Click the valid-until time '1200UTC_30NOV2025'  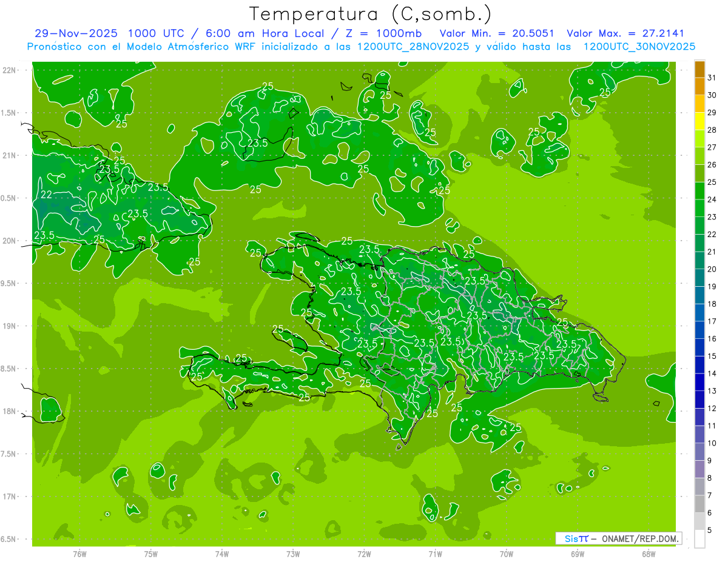pyautogui.click(x=639, y=46)
